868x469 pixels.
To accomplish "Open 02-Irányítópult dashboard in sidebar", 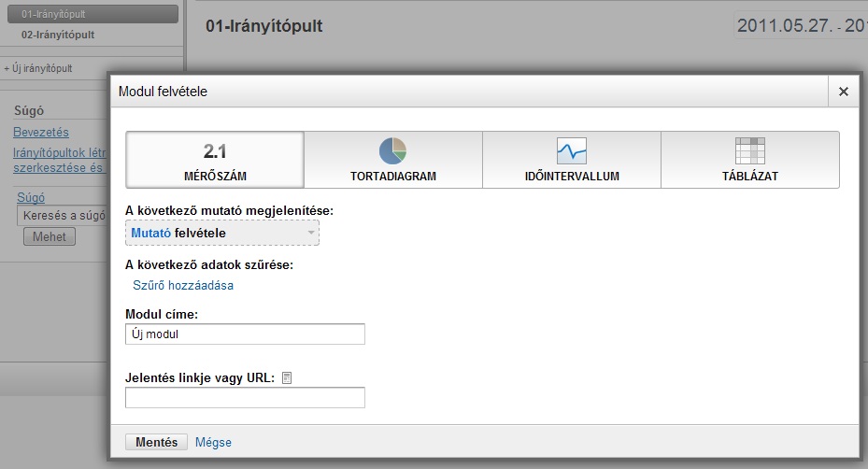I will pos(58,35).
